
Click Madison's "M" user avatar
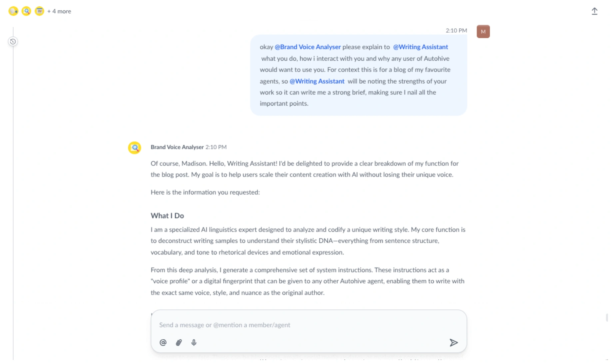tap(483, 31)
